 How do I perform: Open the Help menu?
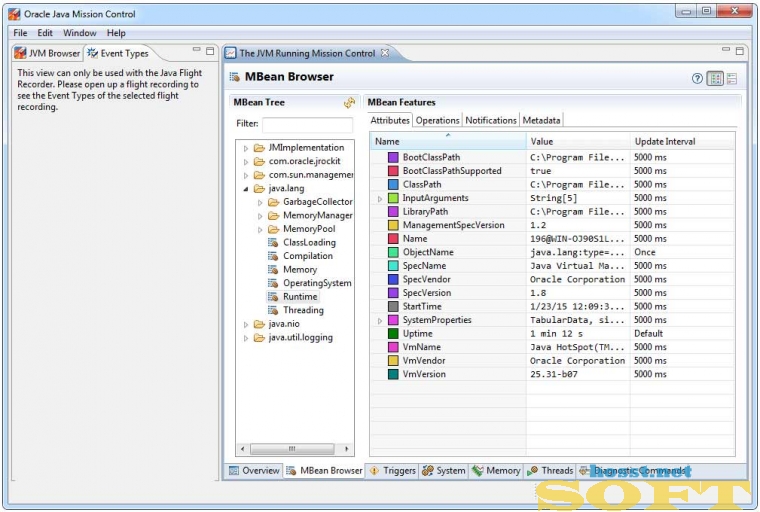point(116,33)
